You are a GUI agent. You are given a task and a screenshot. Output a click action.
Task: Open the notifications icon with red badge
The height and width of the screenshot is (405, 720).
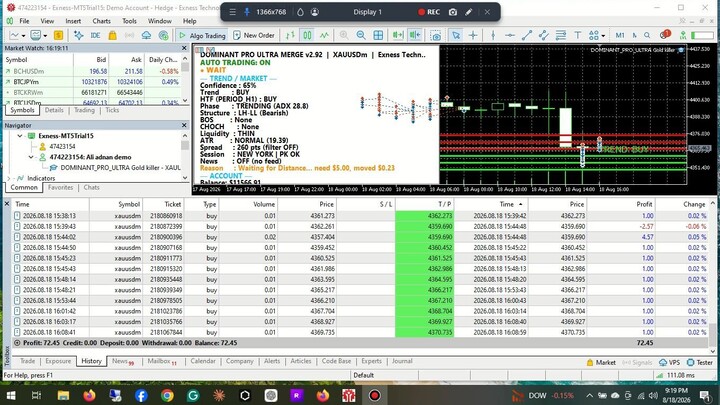tap(664, 35)
